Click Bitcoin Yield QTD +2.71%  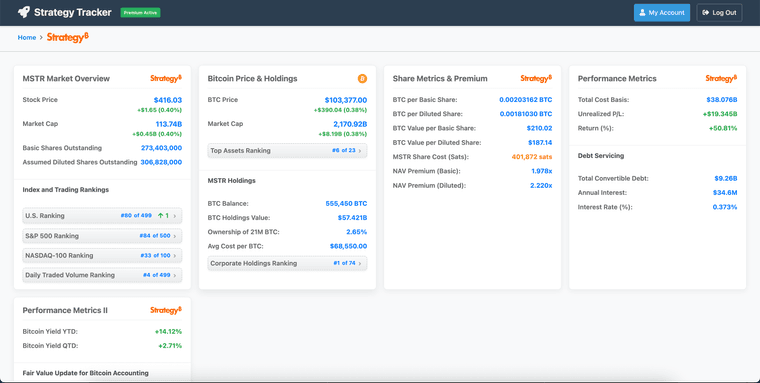coord(170,346)
